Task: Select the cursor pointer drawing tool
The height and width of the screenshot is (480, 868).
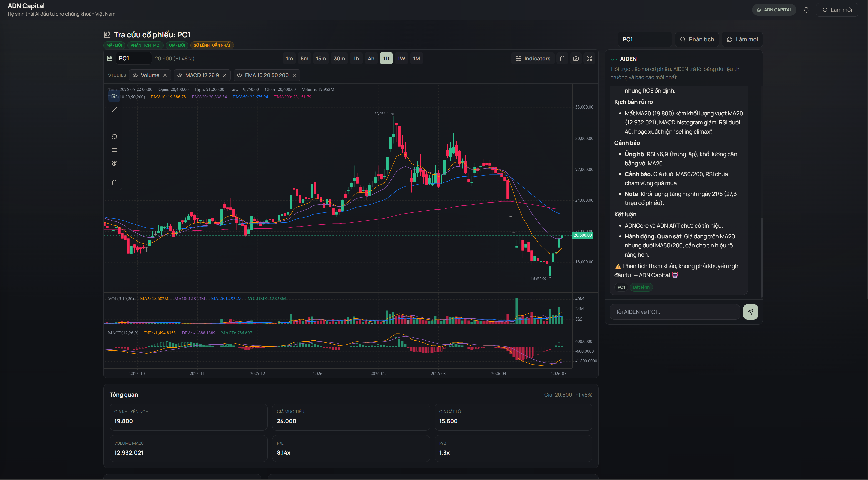Action: coord(114,96)
